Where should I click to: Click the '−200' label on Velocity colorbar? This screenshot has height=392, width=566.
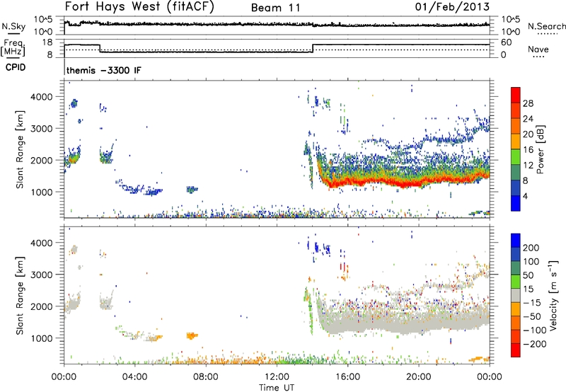536,344
